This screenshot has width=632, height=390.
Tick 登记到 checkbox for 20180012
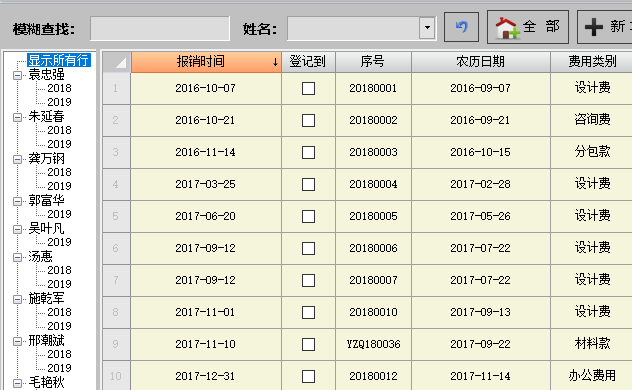308,376
